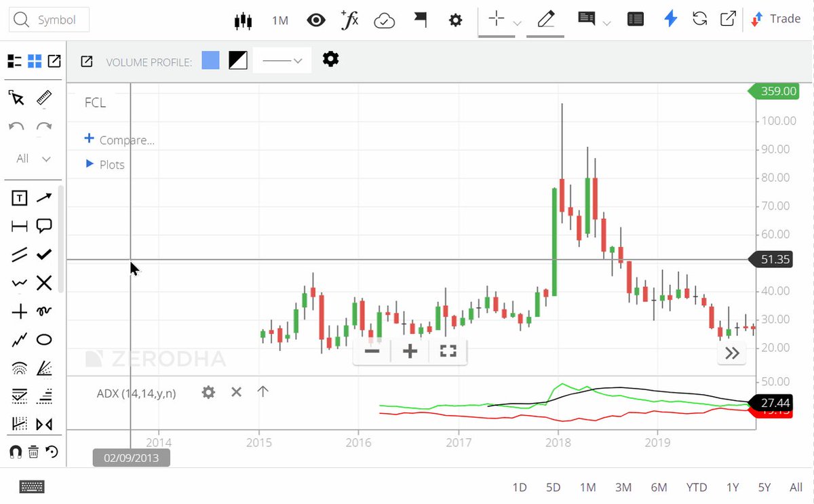The height and width of the screenshot is (504, 814).
Task: Zoom in with the plus button
Action: point(410,351)
